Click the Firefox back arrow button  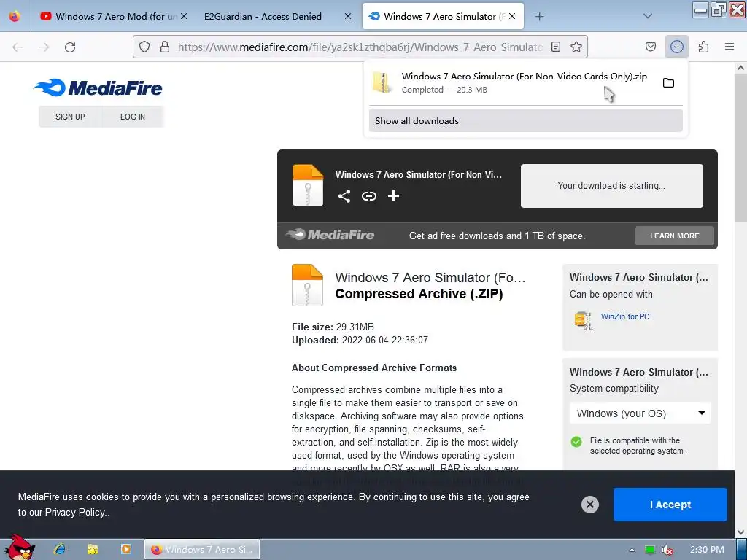click(x=18, y=47)
